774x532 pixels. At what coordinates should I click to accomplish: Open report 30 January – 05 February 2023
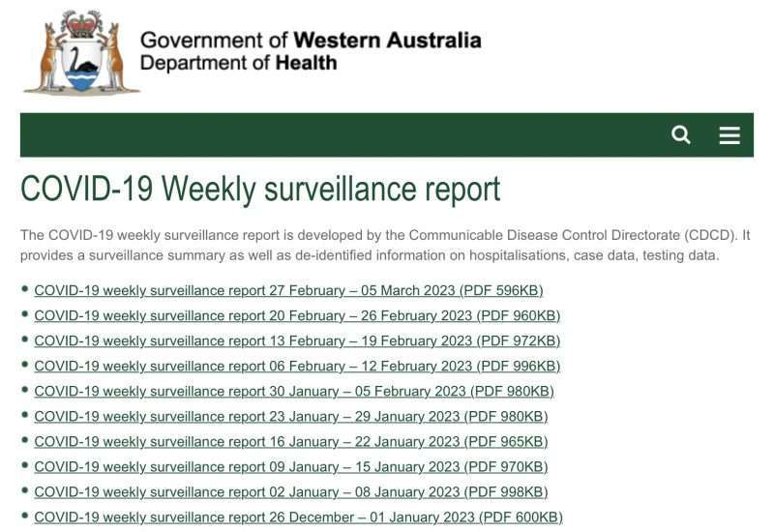tap(294, 392)
